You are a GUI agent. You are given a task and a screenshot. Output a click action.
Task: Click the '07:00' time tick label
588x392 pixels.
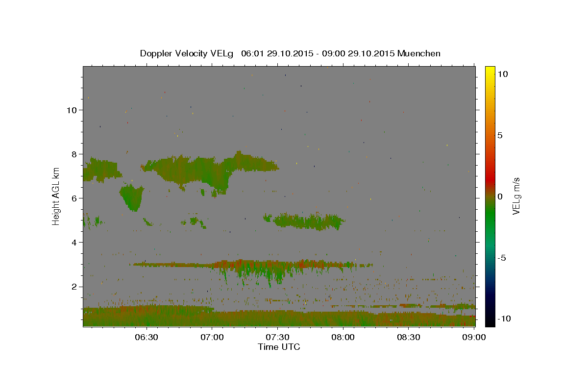pyautogui.click(x=212, y=338)
